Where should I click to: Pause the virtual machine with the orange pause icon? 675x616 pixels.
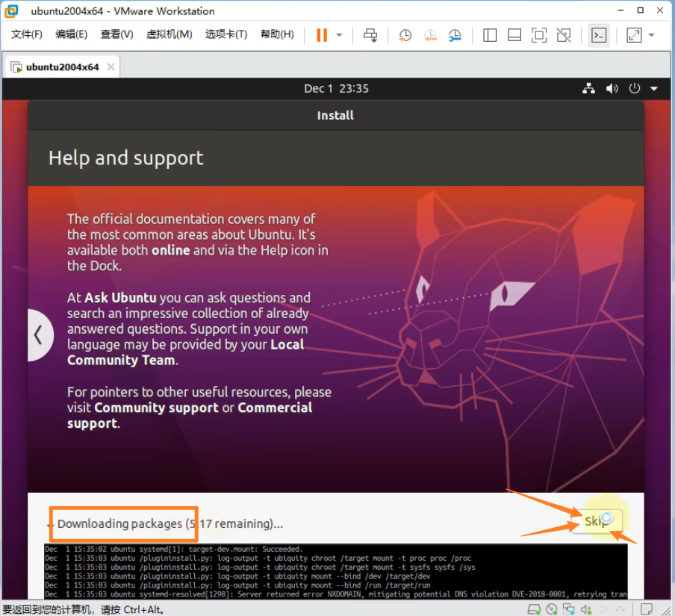[x=322, y=35]
